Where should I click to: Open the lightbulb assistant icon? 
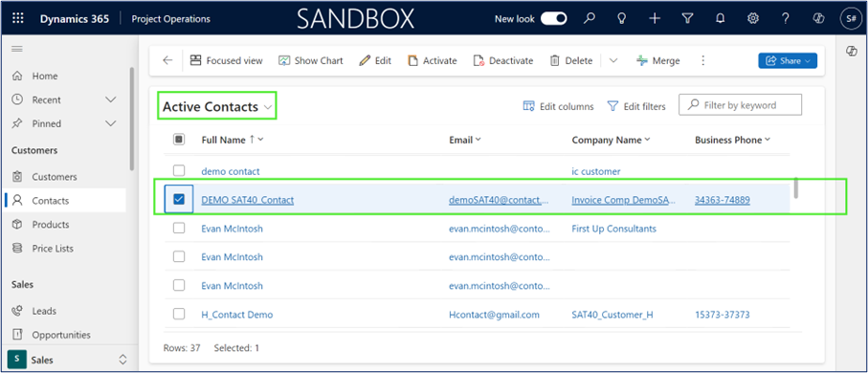(622, 19)
